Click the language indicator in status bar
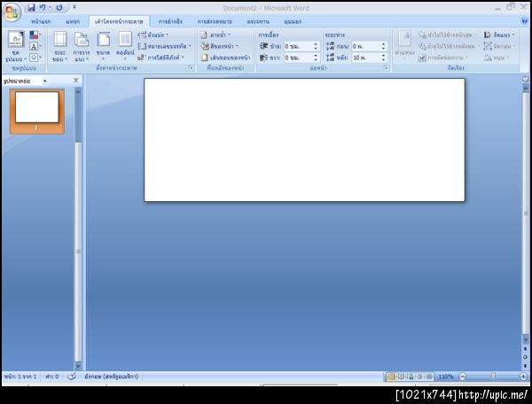The height and width of the screenshot is (404, 532). (x=112, y=377)
